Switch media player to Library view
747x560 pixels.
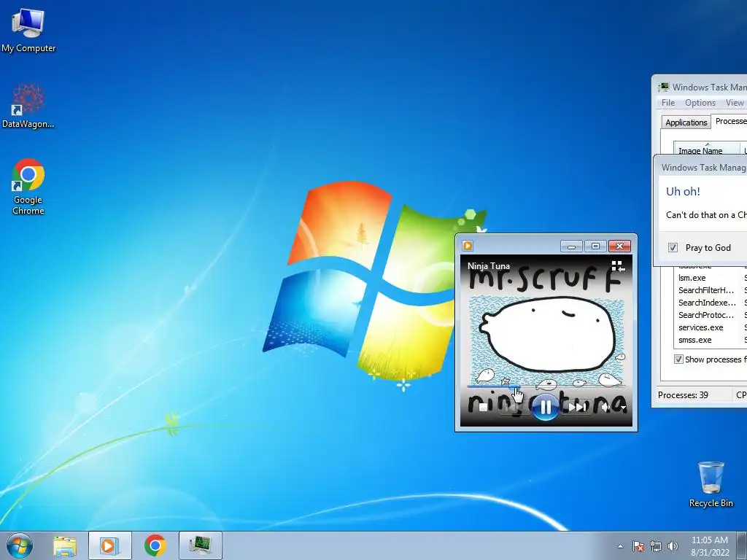click(617, 265)
